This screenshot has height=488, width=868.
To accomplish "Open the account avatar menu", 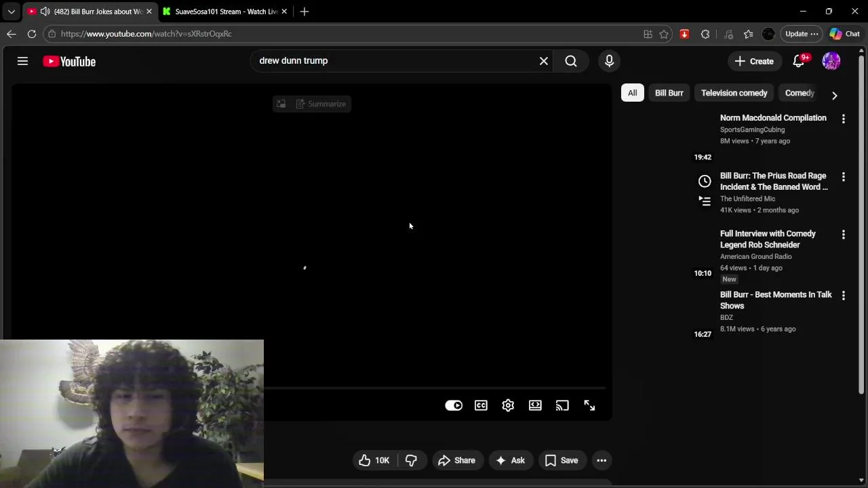I will [831, 61].
